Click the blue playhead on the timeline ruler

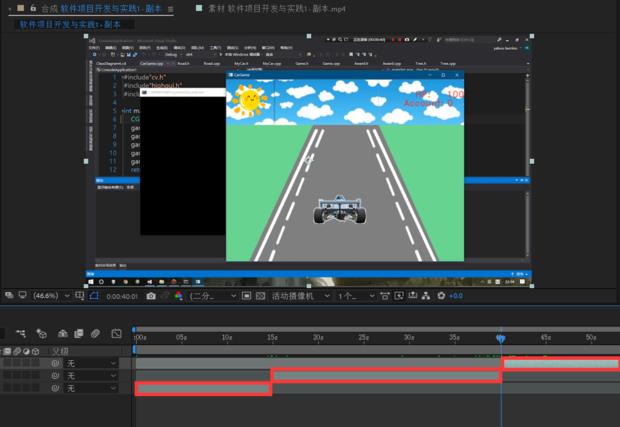click(x=501, y=339)
